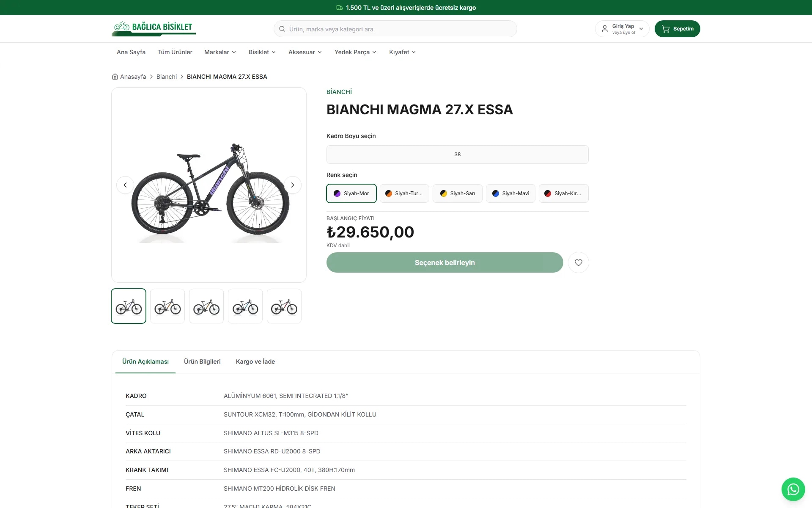Screen dimensions: 812x508
Task: Click the KRANK TAKIMI row label
Action: pos(147,470)
